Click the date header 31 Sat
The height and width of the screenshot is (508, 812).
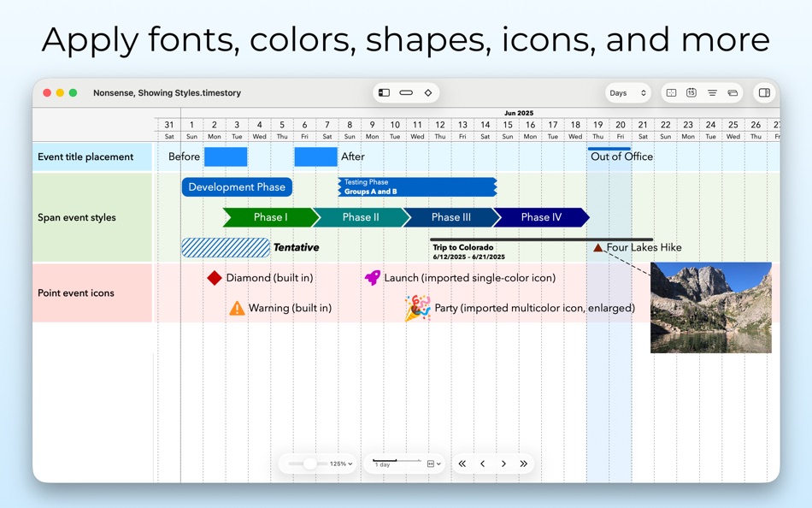pos(169,130)
